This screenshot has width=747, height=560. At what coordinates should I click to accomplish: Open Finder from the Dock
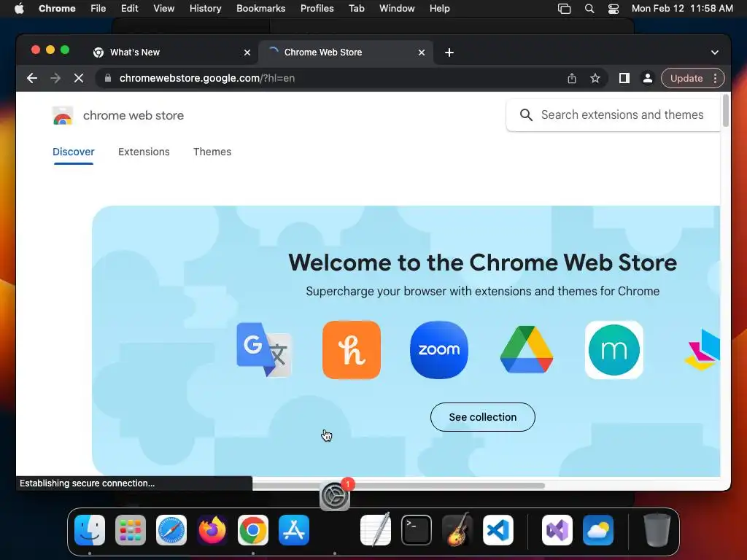(90, 530)
